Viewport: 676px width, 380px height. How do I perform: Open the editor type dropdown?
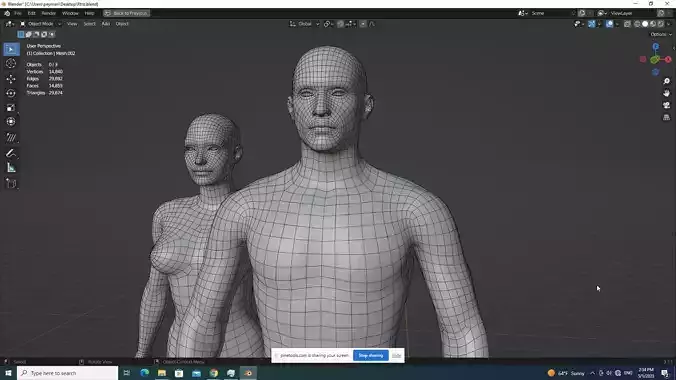coord(9,24)
